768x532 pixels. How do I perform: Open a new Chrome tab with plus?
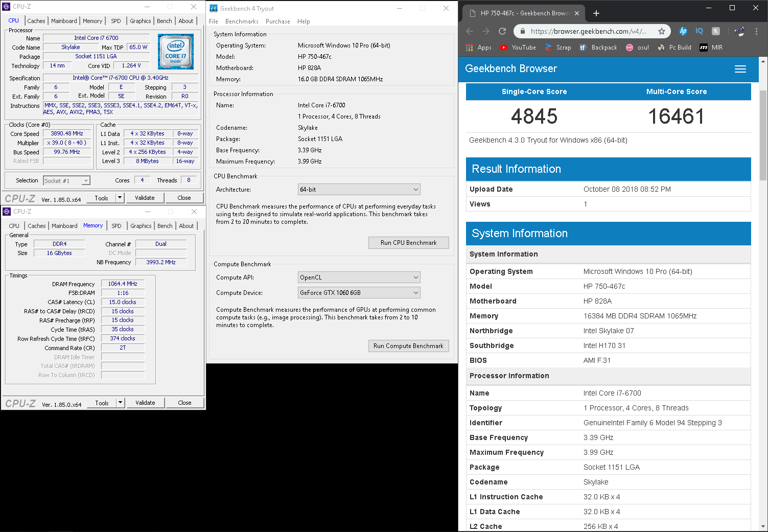click(596, 13)
